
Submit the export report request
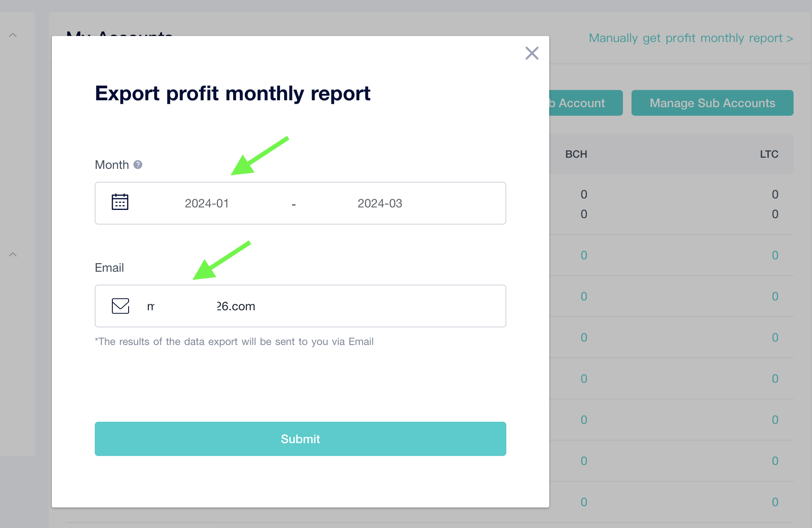tap(301, 439)
